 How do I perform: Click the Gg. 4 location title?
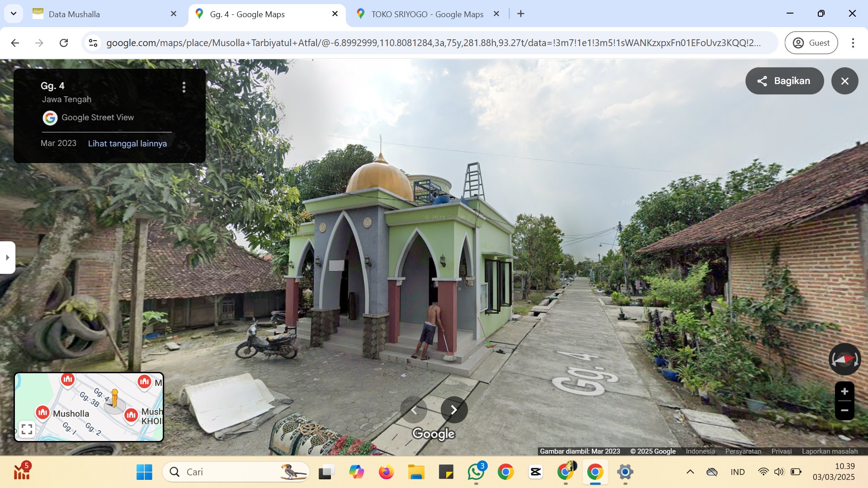[x=52, y=86]
